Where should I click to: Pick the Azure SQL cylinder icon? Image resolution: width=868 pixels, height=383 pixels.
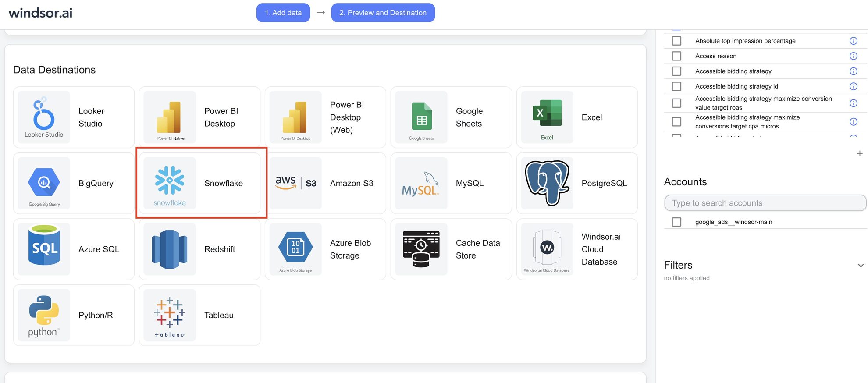coord(44,249)
